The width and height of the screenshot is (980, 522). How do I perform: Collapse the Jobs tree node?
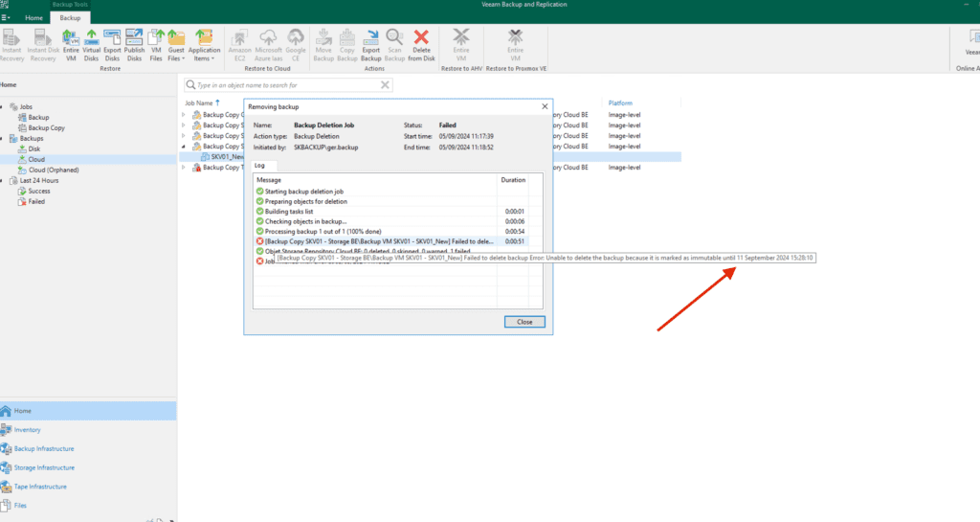[x=4, y=107]
